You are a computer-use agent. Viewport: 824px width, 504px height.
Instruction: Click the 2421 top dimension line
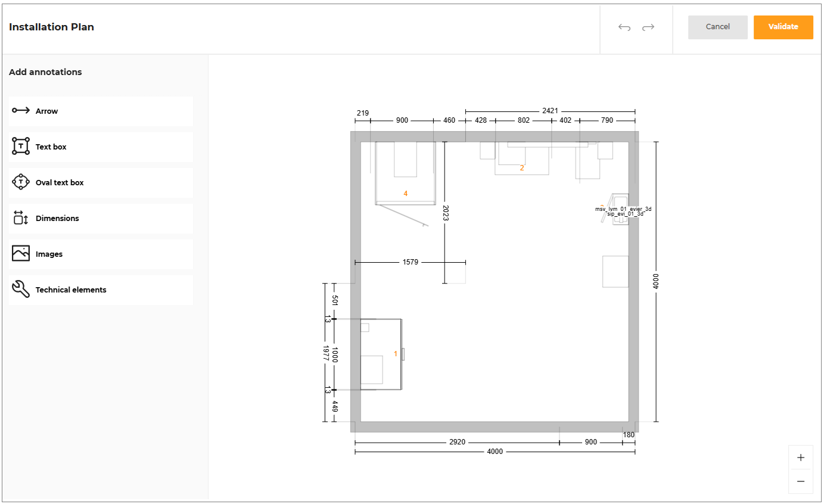[x=551, y=110]
